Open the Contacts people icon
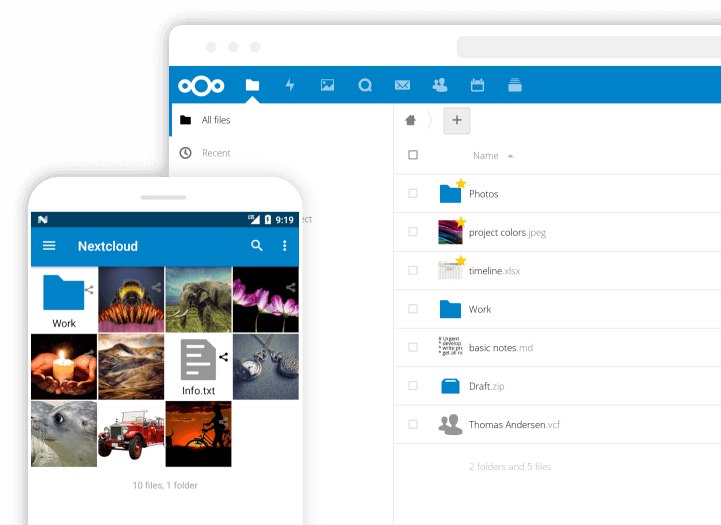 point(440,85)
